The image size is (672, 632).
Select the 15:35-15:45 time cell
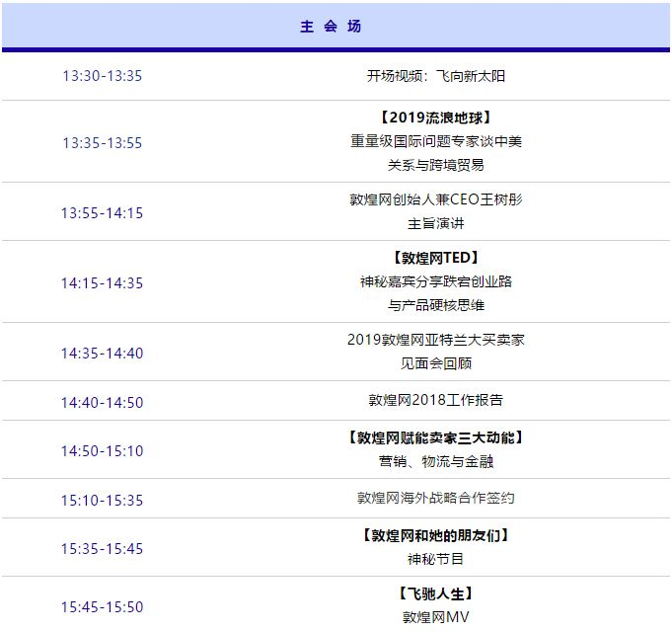point(102,549)
